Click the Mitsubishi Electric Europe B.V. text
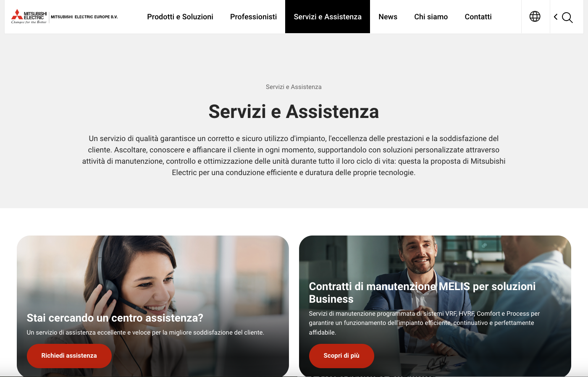This screenshot has width=588, height=377. (x=84, y=17)
